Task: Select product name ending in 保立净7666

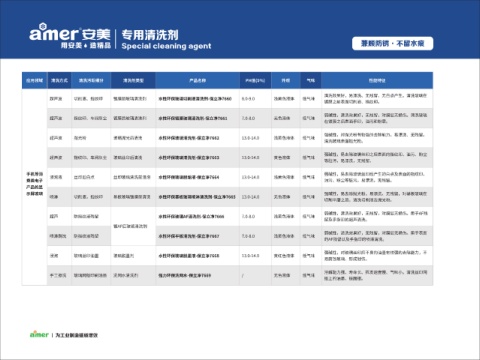Action: coord(191,217)
